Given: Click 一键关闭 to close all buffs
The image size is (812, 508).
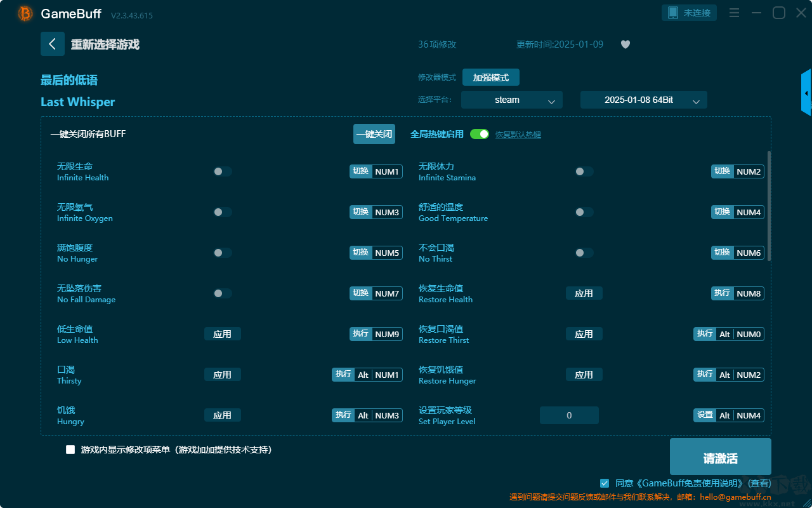Looking at the screenshot, I should pos(374,134).
